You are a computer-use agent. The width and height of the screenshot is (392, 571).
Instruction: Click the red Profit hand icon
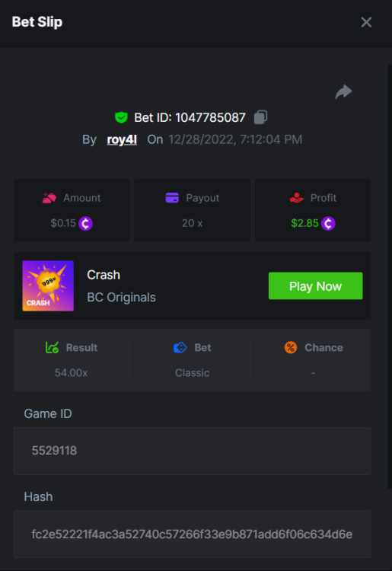[x=297, y=198]
